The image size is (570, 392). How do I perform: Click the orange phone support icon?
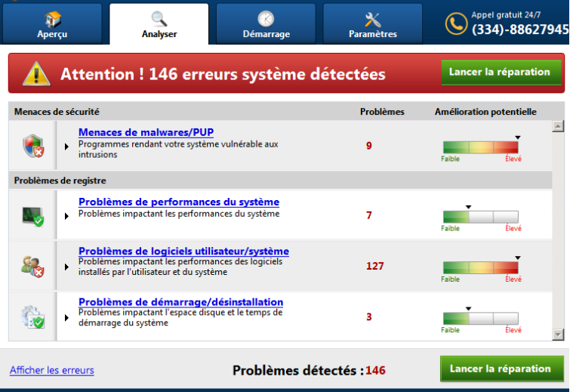pos(455,24)
